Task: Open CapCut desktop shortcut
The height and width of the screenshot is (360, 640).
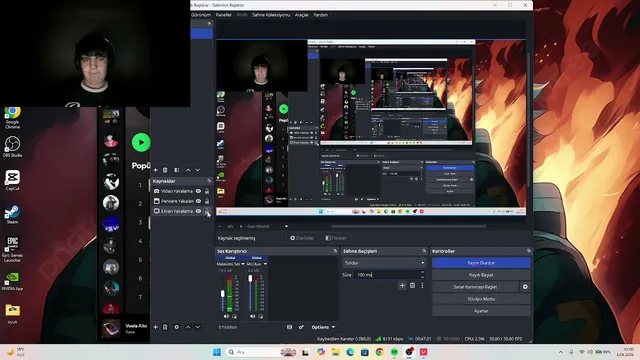Action: (12, 180)
